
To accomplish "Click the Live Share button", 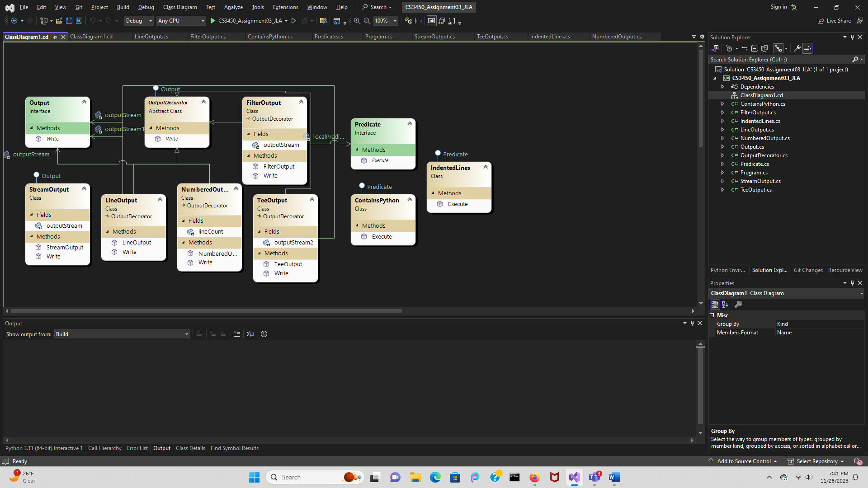I will click(x=834, y=21).
